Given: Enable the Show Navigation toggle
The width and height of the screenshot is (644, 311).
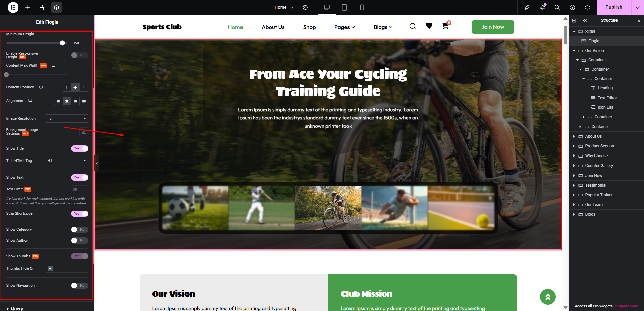Looking at the screenshot, I should 79,286.
